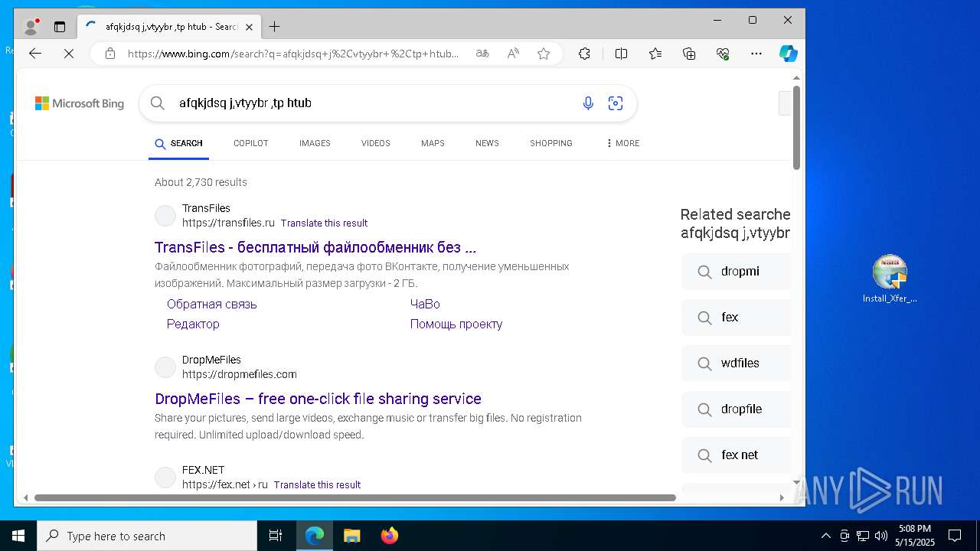Activate the Read aloud icon
Image resolution: width=980 pixels, height=551 pixels.
(513, 54)
